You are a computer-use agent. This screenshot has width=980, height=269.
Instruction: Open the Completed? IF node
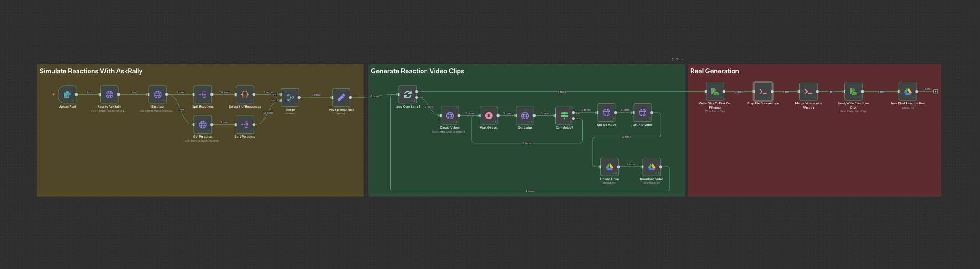(564, 115)
